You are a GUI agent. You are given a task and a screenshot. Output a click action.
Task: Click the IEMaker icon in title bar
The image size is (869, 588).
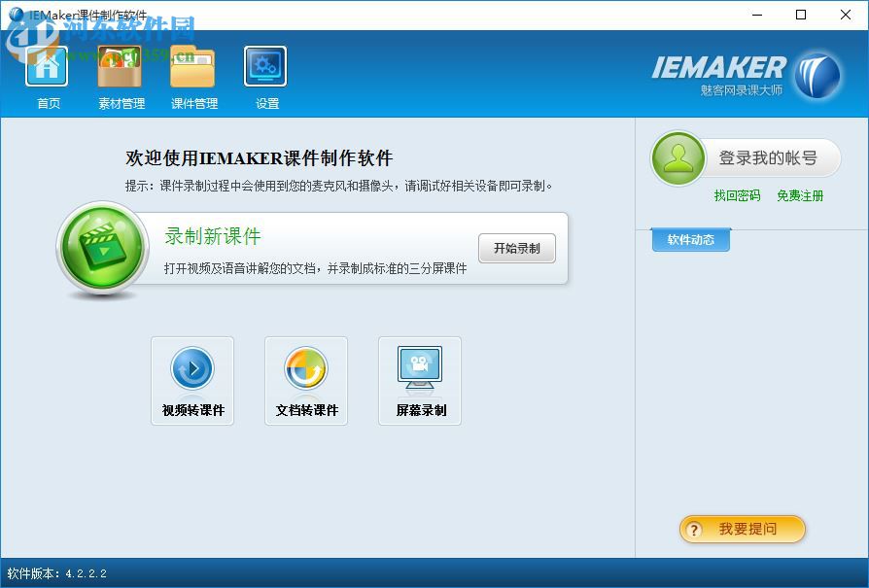16,15
